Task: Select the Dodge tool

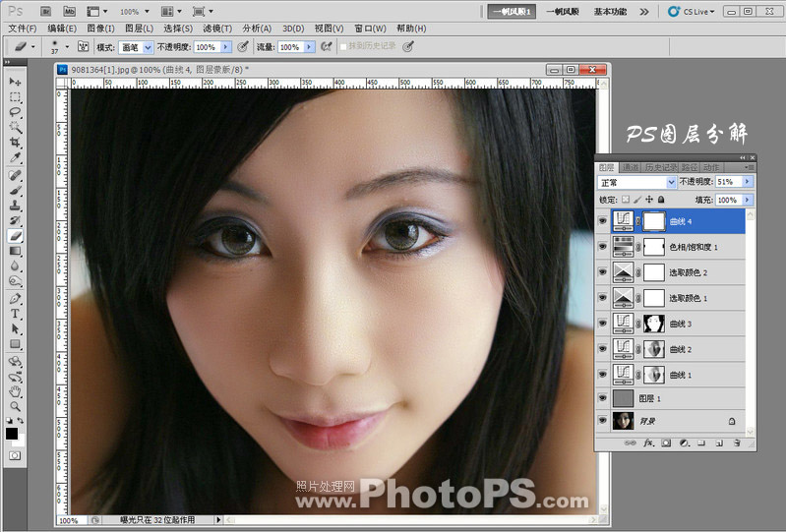Action: (x=15, y=281)
